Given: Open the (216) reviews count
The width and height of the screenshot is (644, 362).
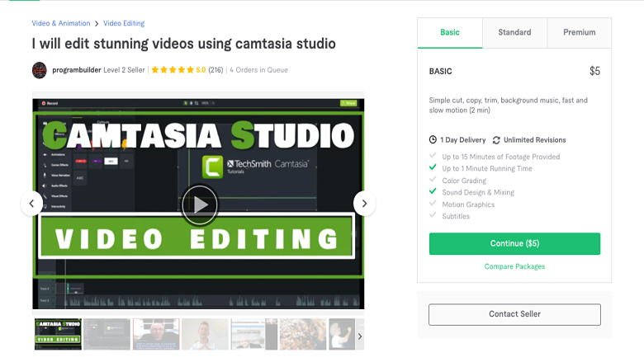Looking at the screenshot, I should [215, 70].
